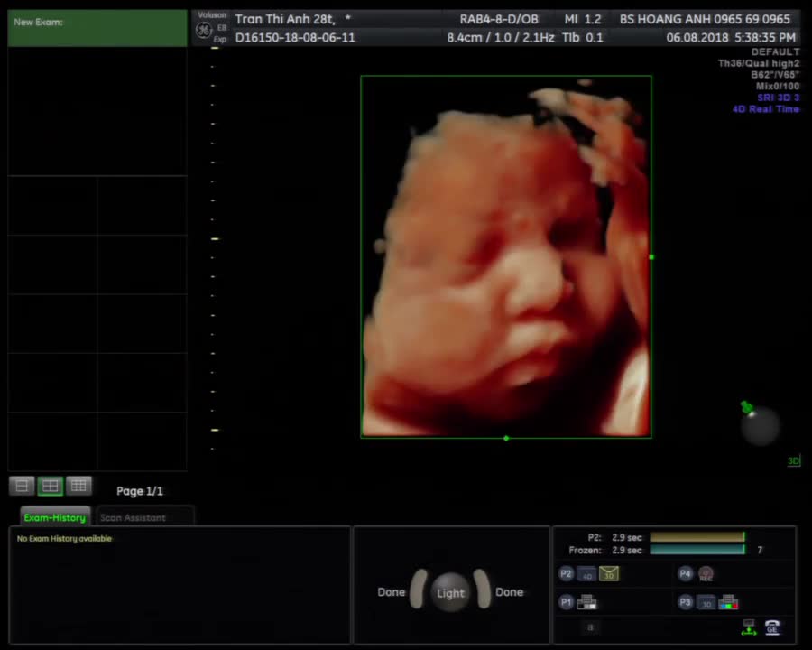Click the 'Page 1/1' indicator
Viewport: 812px width, 650px height.
(139, 491)
